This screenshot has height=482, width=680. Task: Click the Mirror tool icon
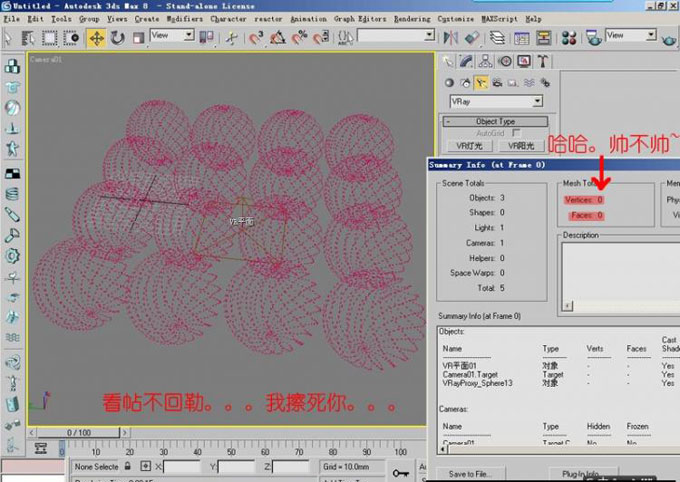[451, 38]
